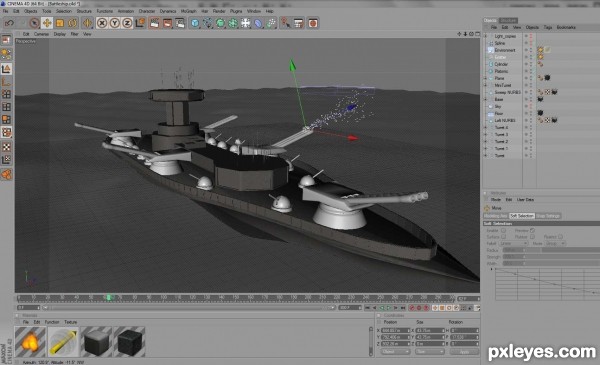This screenshot has width=600, height=365.
Task: Select the Model mode icon in left toolbar
Action: click(6, 69)
